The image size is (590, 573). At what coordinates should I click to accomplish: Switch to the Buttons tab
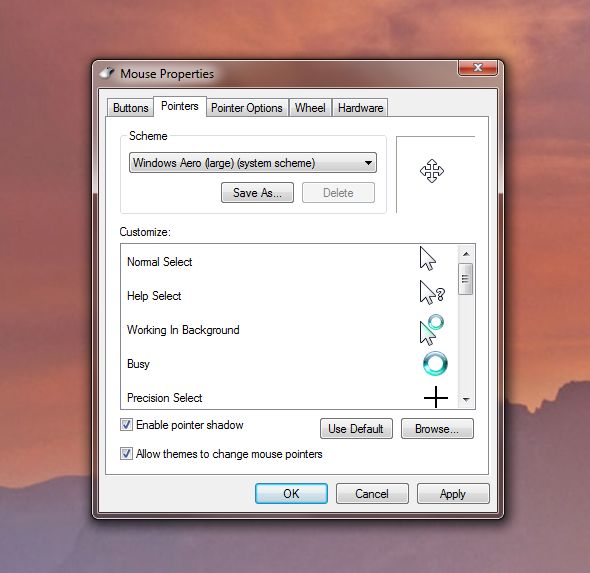(130, 108)
